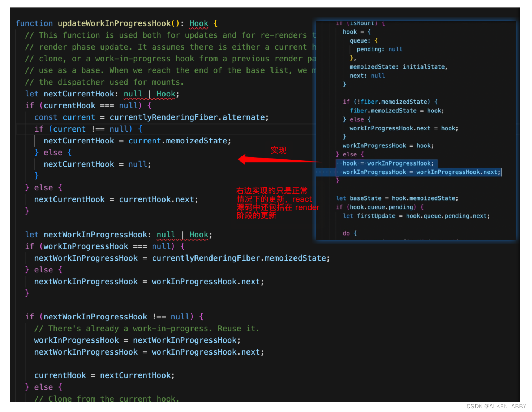Screen dimensions: 532x412
Task: Click the line 'workInProgressHook = nextWorkInProgressHook;'
Action: [137, 340]
